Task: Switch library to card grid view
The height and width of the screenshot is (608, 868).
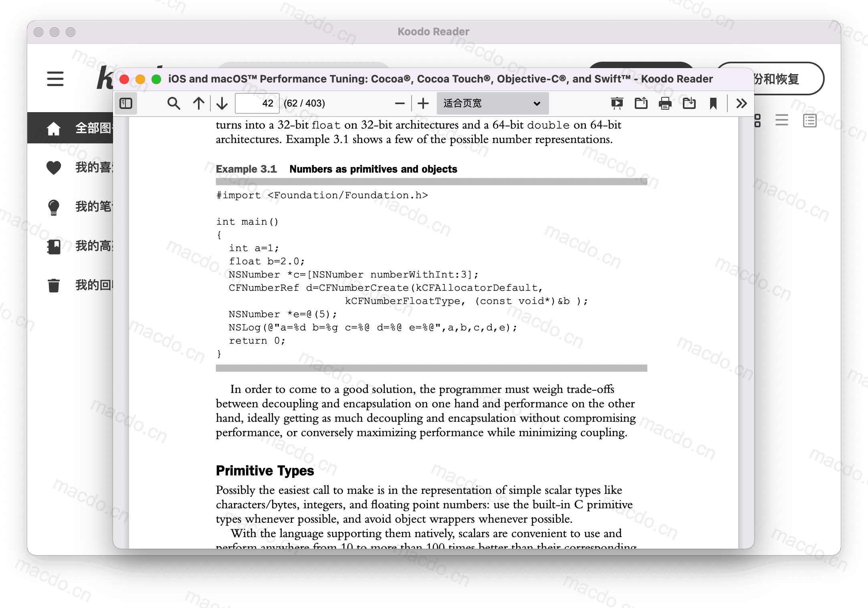Action: (757, 120)
